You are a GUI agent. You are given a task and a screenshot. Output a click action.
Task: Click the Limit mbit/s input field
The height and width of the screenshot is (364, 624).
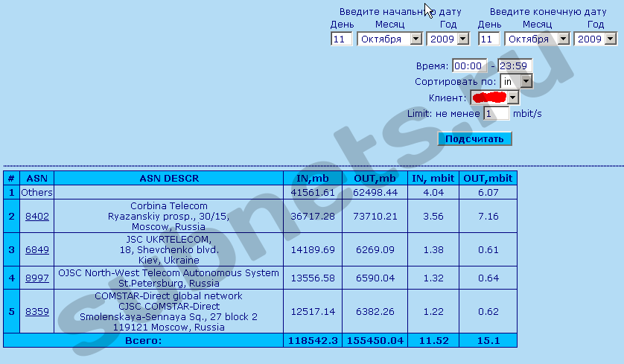pos(497,114)
